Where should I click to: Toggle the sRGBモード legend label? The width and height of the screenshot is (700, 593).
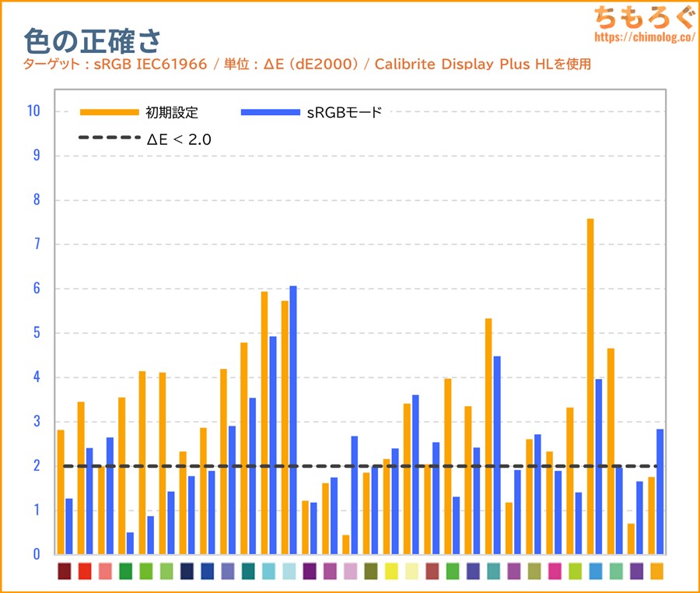343,112
